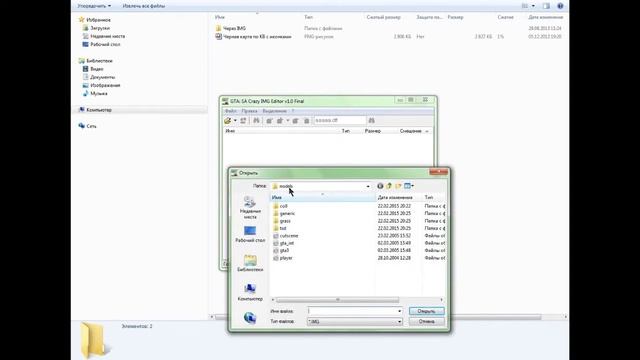
Task: Sort Open dialog list by Имя column
Action: 322,198
